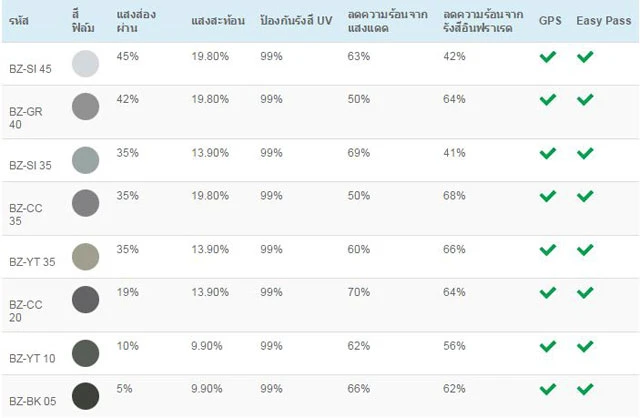Click the Easy Pass checkmark for BZ-GR 40

click(x=585, y=100)
